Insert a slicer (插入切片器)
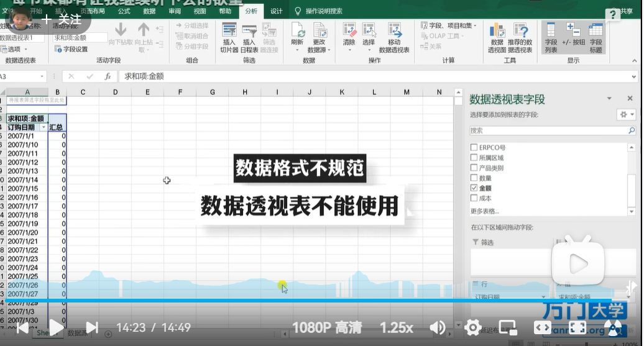Screen dimensions: 644x346 (x=229, y=38)
